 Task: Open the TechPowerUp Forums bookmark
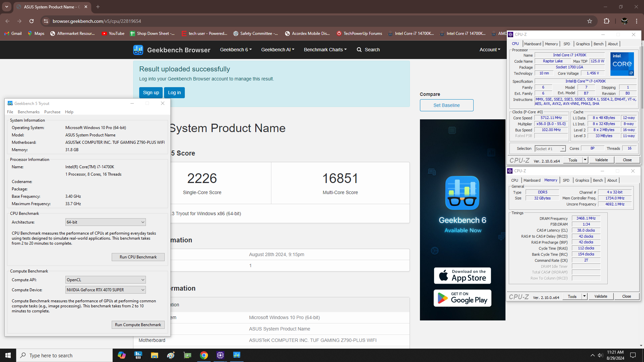pyautogui.click(x=359, y=34)
